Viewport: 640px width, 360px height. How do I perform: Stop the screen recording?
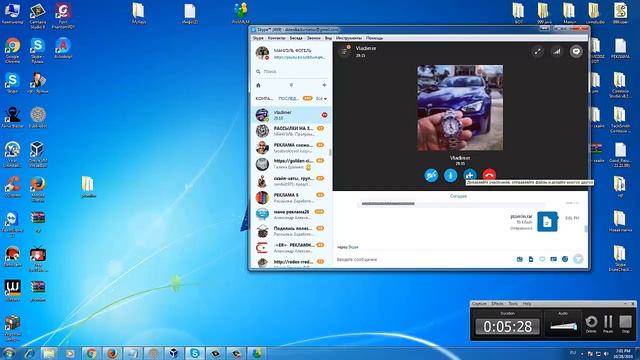pyautogui.click(x=625, y=323)
